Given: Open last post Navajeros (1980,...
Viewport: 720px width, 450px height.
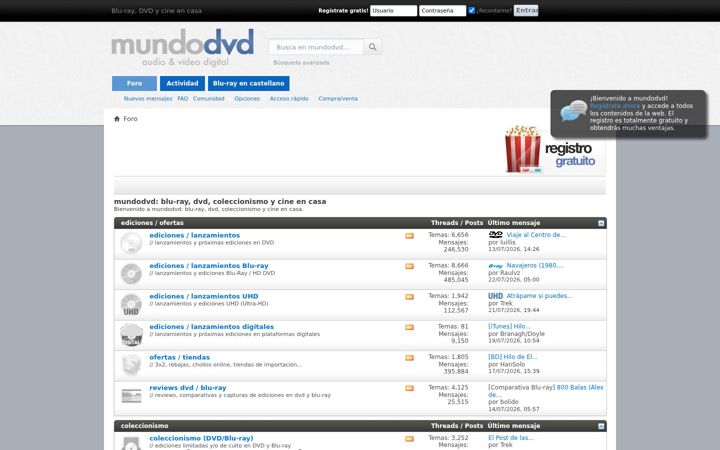Looking at the screenshot, I should coord(535,265).
